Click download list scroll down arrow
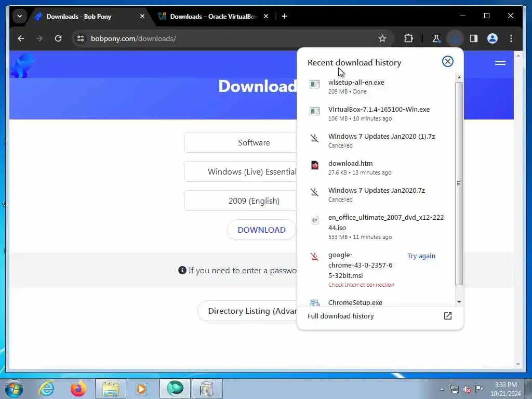Viewport: 532px width, 399px height. (459, 302)
